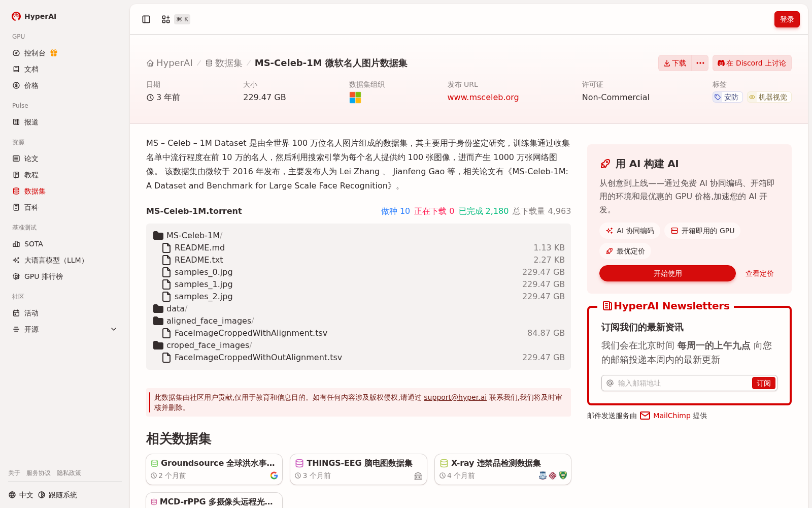Change theme via 跟随系统 selector
Screen dimensions: 812x508
point(57,495)
